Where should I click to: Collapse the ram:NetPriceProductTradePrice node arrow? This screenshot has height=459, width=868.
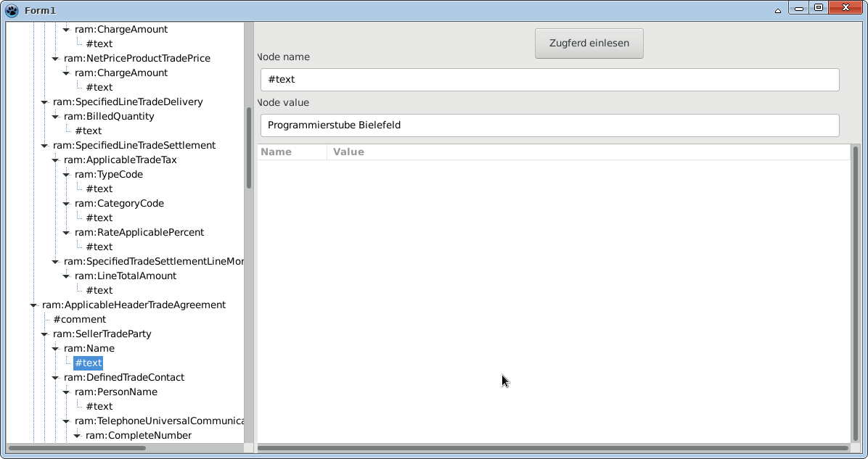tap(55, 59)
